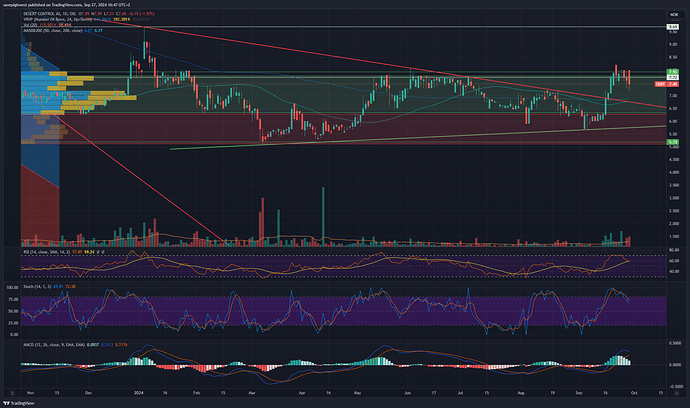690x408 pixels.
Task: Select the MA50&200 indicator legend
Action: pos(62,30)
